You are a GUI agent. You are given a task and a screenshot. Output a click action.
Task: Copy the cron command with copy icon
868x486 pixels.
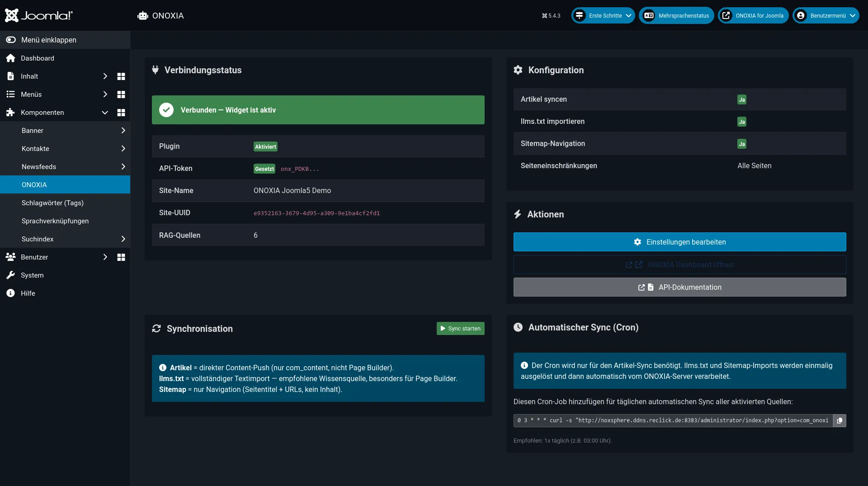840,420
